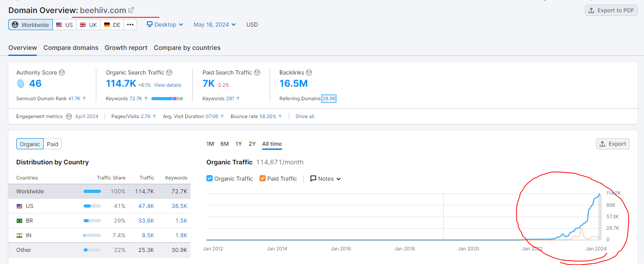
Task: Expand the Notes dropdown
Action: (326, 179)
